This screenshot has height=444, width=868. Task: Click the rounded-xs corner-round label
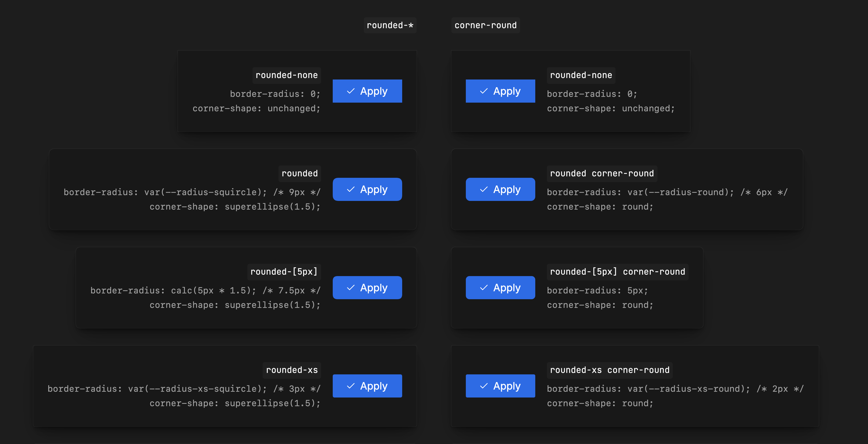pyautogui.click(x=610, y=370)
